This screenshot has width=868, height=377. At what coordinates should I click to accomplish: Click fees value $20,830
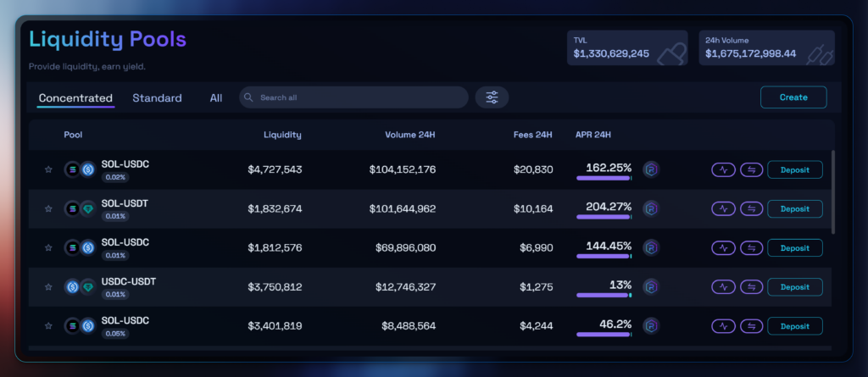533,170
